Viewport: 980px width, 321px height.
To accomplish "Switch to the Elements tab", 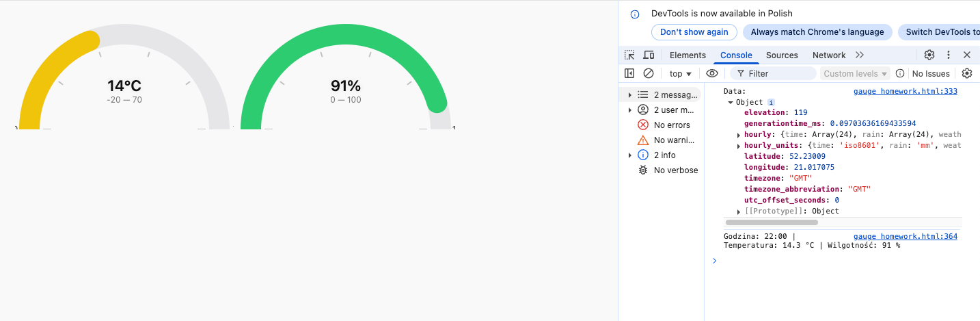I will click(x=688, y=55).
